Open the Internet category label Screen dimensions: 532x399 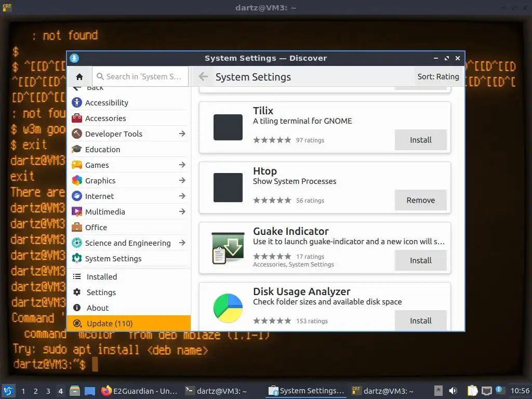tap(99, 196)
